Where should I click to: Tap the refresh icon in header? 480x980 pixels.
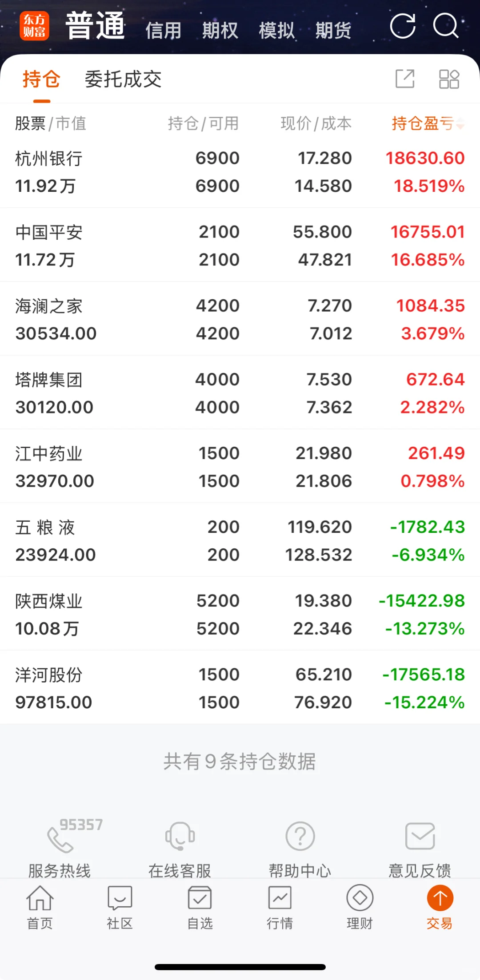(x=403, y=26)
